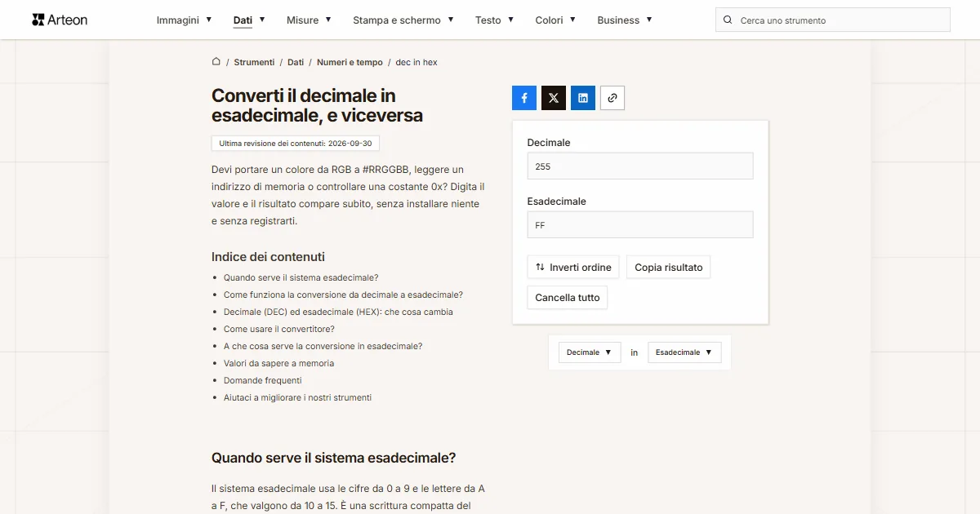Go to home via breadcrumb house icon
The image size is (980, 514).
click(216, 62)
